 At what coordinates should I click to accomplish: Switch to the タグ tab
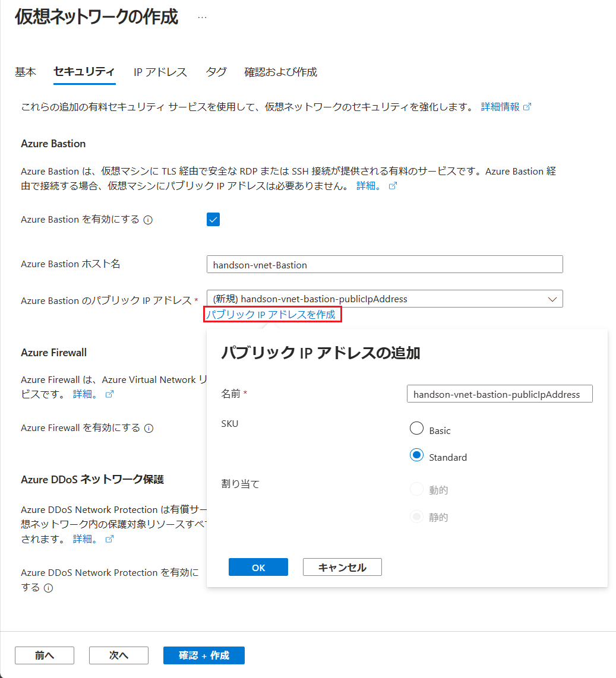(216, 72)
